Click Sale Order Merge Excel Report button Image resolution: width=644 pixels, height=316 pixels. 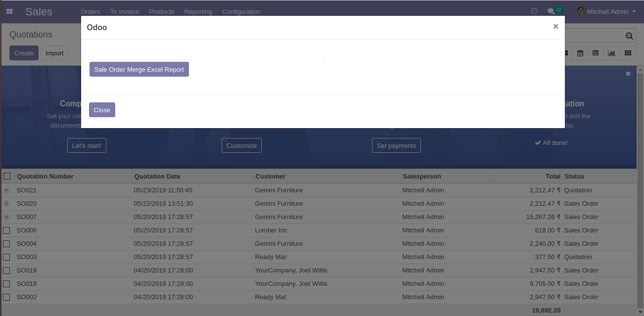pos(139,70)
